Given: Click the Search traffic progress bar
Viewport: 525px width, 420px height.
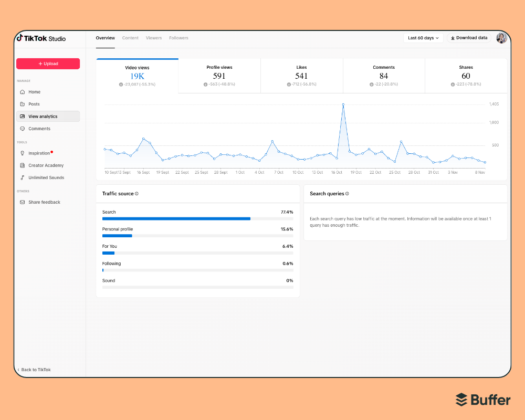Looking at the screenshot, I should (176, 218).
